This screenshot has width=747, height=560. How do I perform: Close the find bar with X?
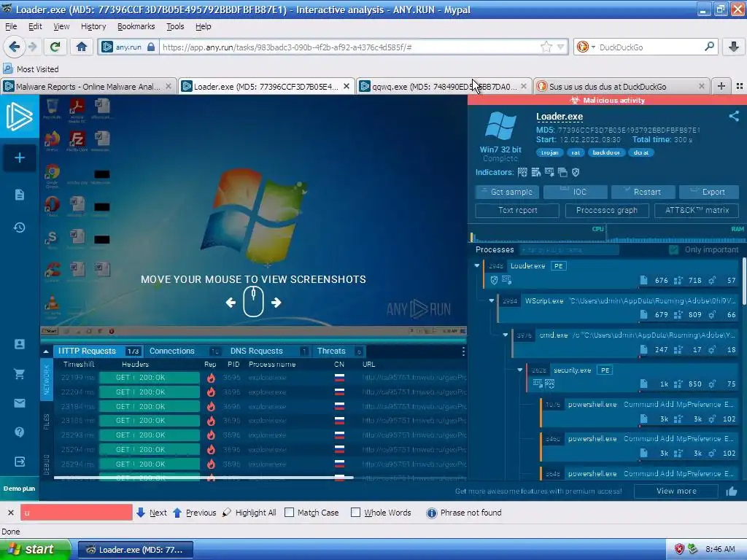10,513
